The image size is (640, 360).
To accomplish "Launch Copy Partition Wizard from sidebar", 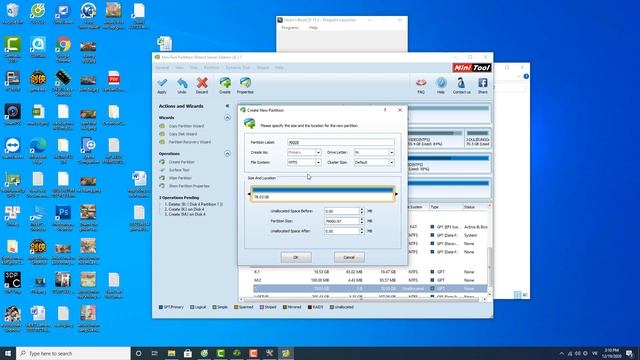I will [x=186, y=126].
